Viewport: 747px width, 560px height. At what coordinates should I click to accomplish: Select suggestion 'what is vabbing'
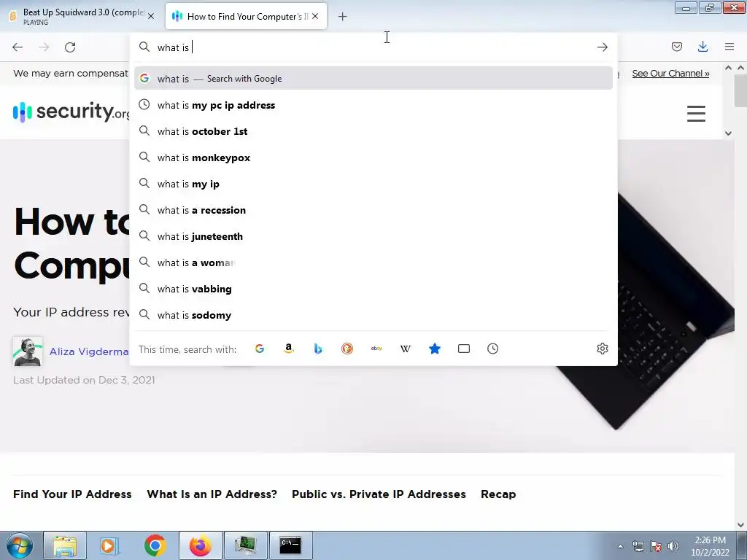pyautogui.click(x=373, y=289)
